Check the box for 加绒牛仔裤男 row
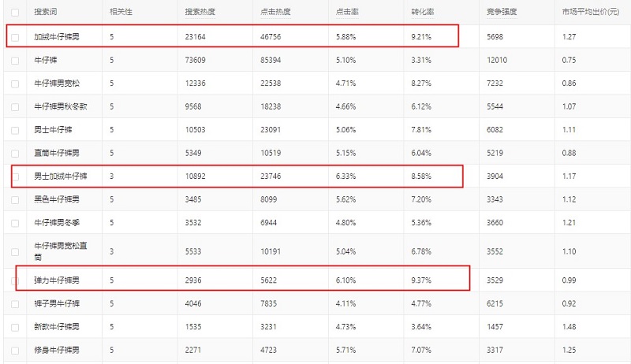631x364 pixels. [x=15, y=37]
